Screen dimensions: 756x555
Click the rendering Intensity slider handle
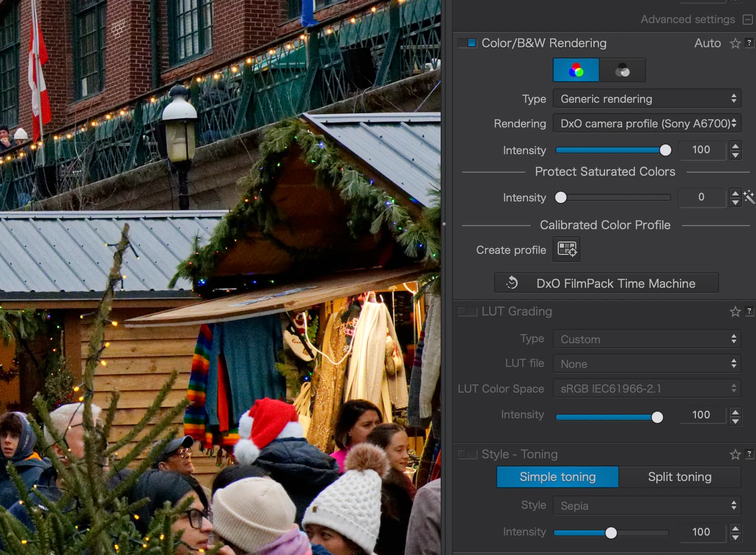[x=665, y=150]
